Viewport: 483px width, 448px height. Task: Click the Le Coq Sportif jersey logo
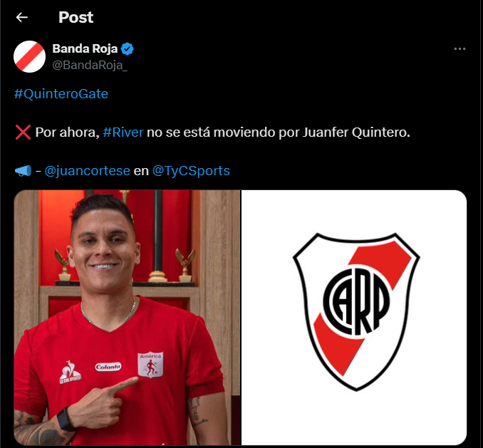coord(71,373)
